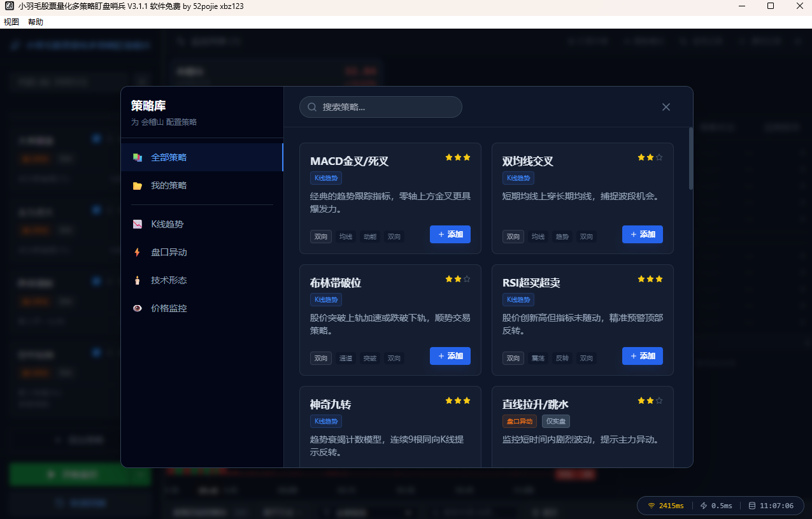
Task: Click the K线趋势 tag on RSI超买超卖 card
Action: [518, 299]
